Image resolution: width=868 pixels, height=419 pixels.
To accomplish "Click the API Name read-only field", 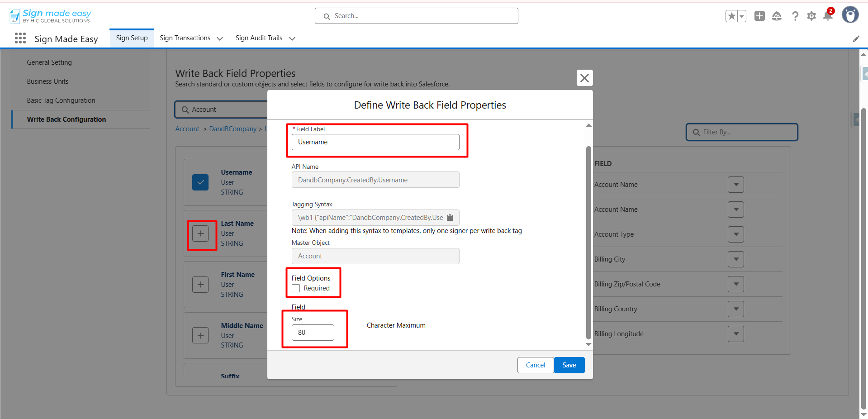I will [x=375, y=180].
